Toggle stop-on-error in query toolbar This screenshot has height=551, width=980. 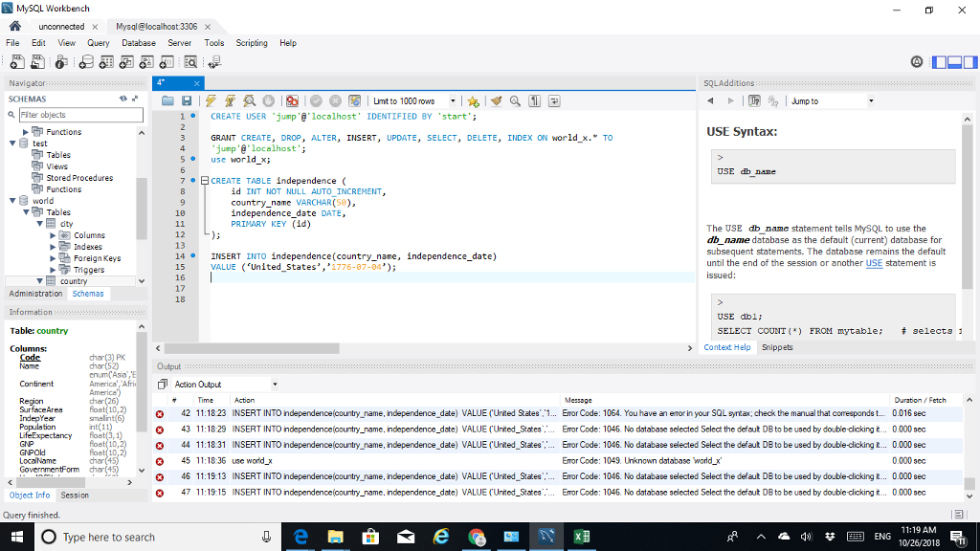click(294, 100)
